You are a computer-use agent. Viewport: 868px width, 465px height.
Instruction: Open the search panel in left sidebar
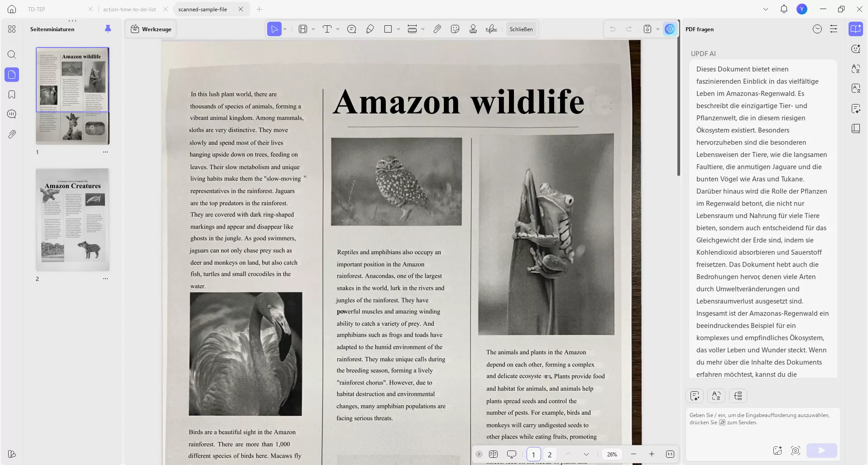point(12,55)
